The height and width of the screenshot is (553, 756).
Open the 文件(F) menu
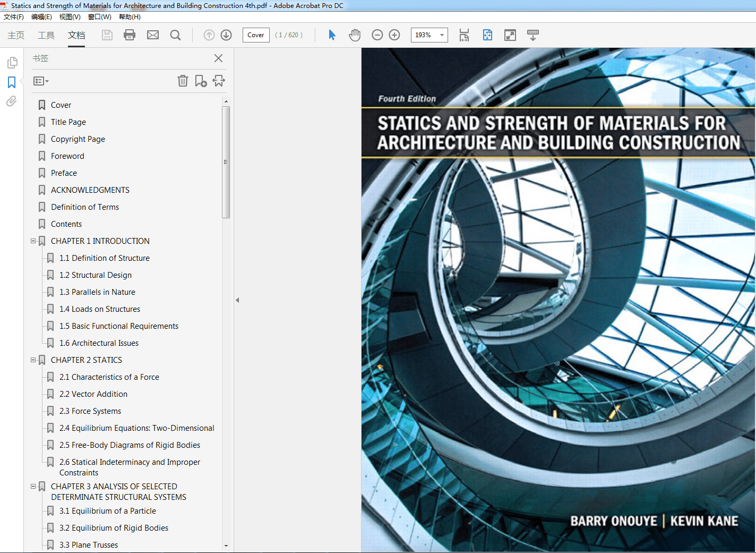(14, 17)
